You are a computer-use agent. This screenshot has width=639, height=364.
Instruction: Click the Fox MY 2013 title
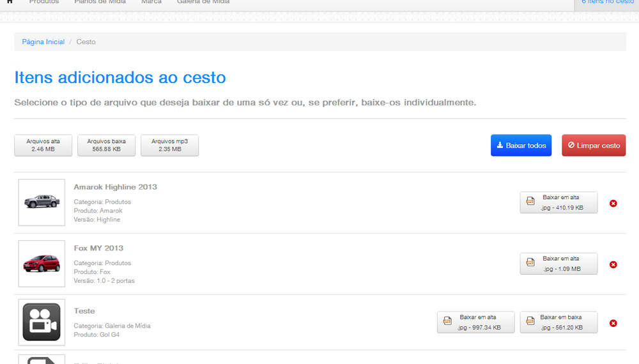[x=98, y=248]
